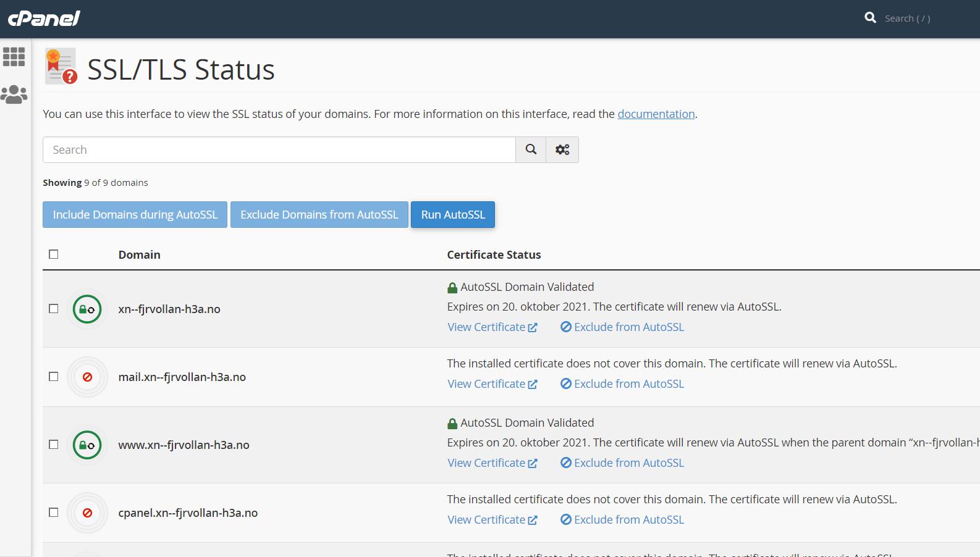Click the domain name cpanel.xn--fjrvollan-h3a.no

(188, 513)
